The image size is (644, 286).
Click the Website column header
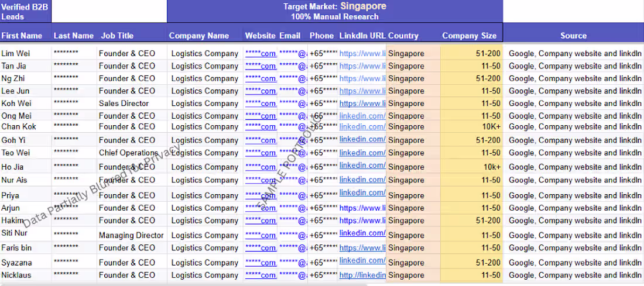(x=260, y=36)
